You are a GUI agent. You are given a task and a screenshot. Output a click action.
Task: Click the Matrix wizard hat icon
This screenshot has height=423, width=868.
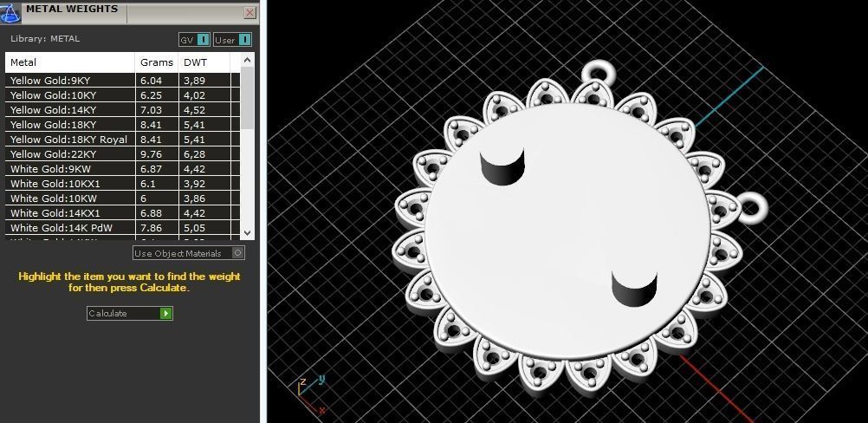click(10, 12)
